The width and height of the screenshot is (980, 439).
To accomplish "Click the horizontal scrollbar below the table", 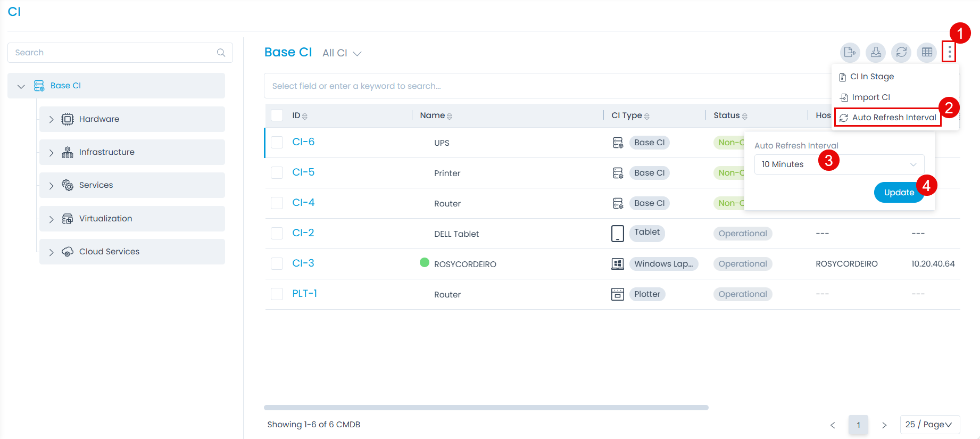I will pos(486,408).
